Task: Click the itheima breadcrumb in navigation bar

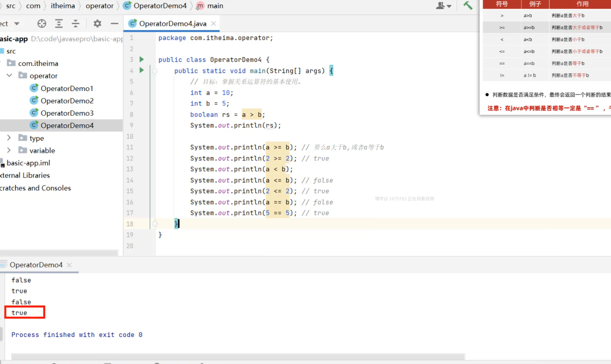Action: pyautogui.click(x=63, y=6)
